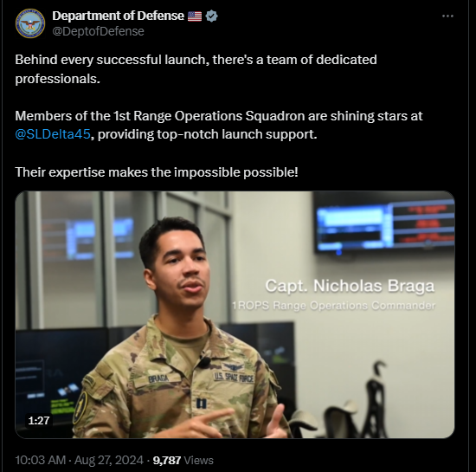476x472 pixels.
Task: Click the "1ROPS Range Operations Commander" subtitle
Action: pos(333,305)
